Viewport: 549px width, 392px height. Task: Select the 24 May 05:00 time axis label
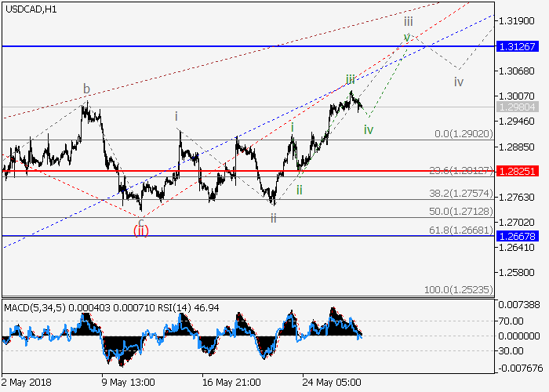click(x=333, y=382)
